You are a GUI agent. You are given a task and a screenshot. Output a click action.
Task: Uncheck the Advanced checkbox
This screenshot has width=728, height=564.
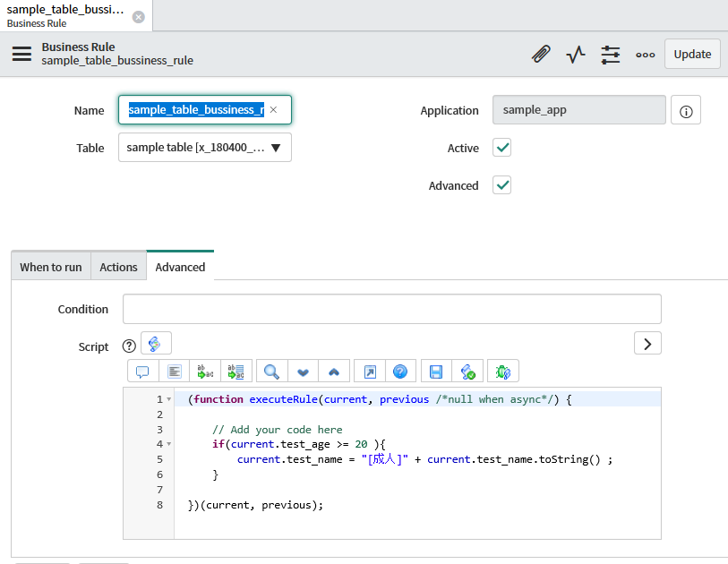pos(502,185)
